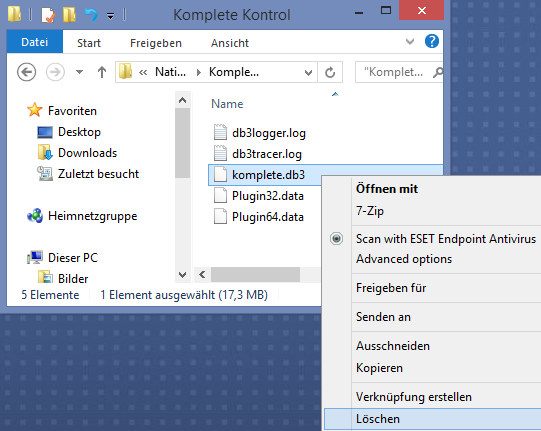Image resolution: width=541 pixels, height=431 pixels.
Task: Choose Scan with ESET Endpoint Antivirus
Action: [446, 239]
